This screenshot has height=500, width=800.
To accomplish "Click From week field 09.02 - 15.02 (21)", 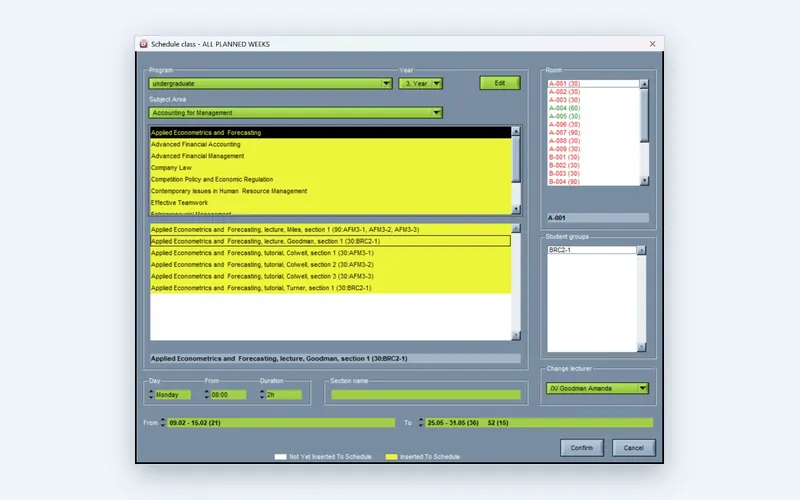I will click(x=281, y=423).
